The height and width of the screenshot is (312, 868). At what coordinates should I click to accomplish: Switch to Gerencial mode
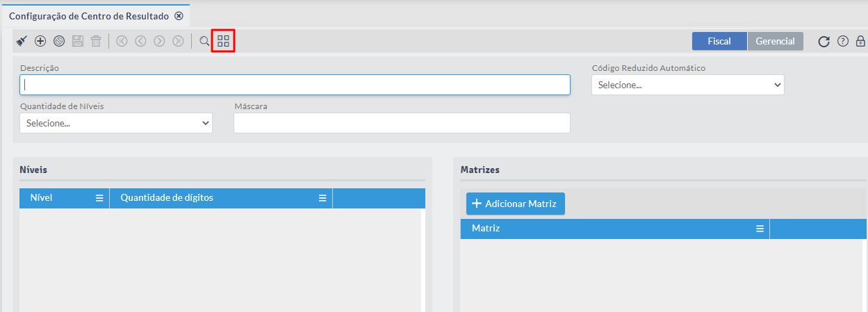coord(776,41)
